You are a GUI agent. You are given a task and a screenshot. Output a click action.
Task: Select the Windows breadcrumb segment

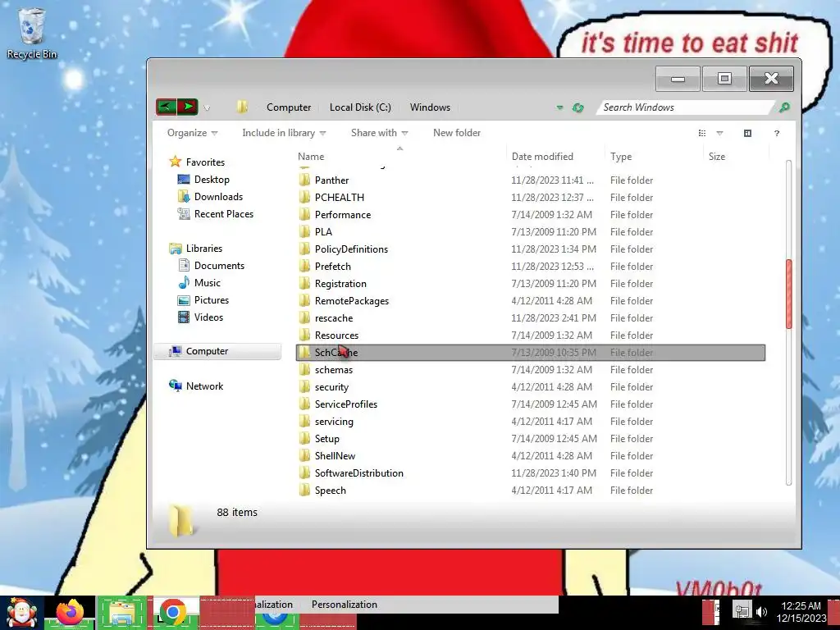point(430,107)
